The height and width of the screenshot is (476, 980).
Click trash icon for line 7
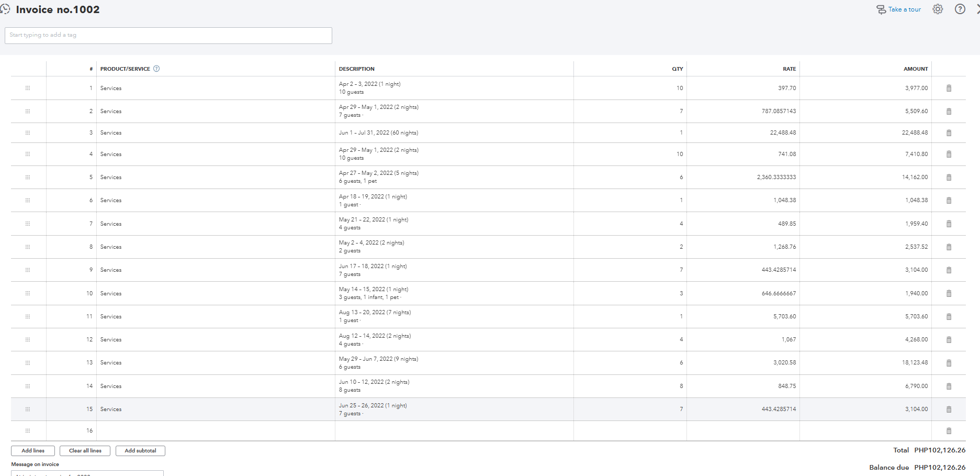pos(949,224)
